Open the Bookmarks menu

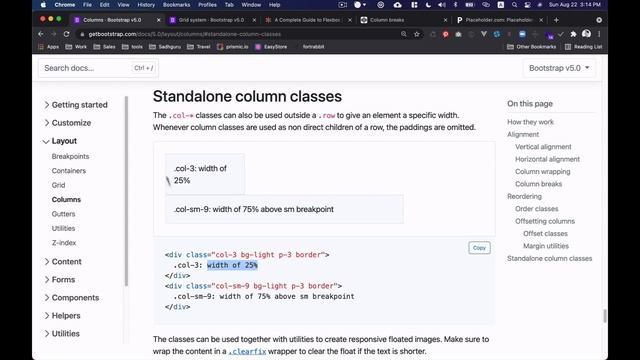(x=176, y=5)
